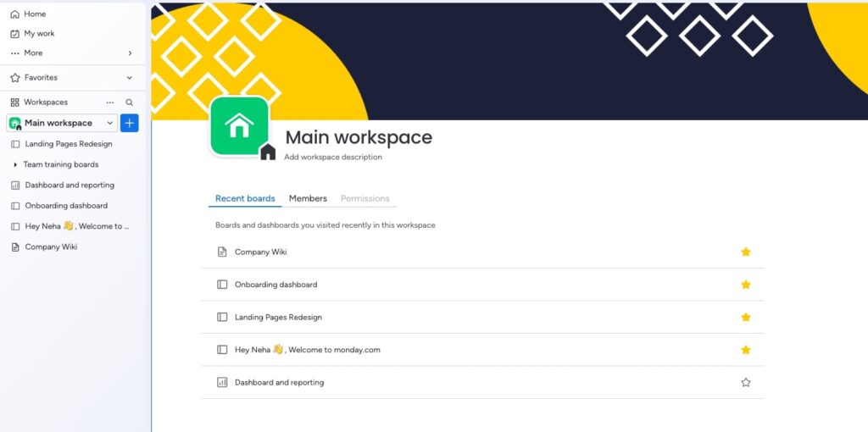Screen dimensions: 868x432
Task: Switch to the Members tab
Action: 308,198
